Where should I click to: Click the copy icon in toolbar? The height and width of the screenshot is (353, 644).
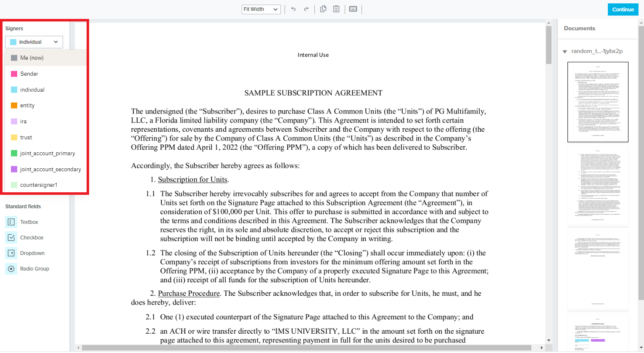click(x=323, y=9)
